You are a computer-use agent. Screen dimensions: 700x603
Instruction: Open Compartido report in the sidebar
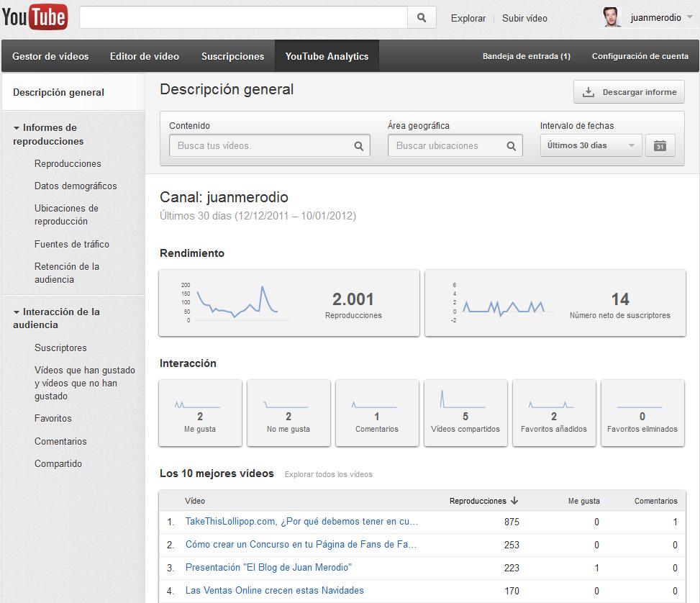pyautogui.click(x=58, y=463)
